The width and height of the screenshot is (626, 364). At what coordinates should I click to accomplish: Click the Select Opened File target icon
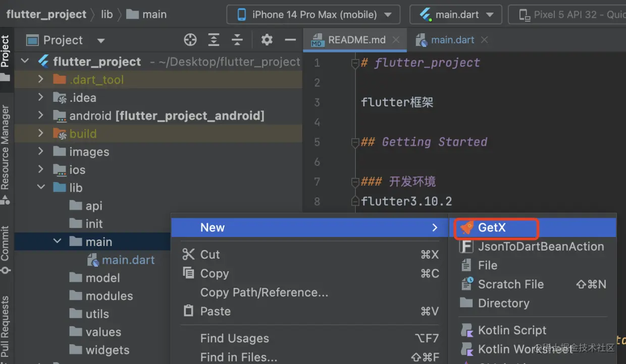(x=190, y=40)
